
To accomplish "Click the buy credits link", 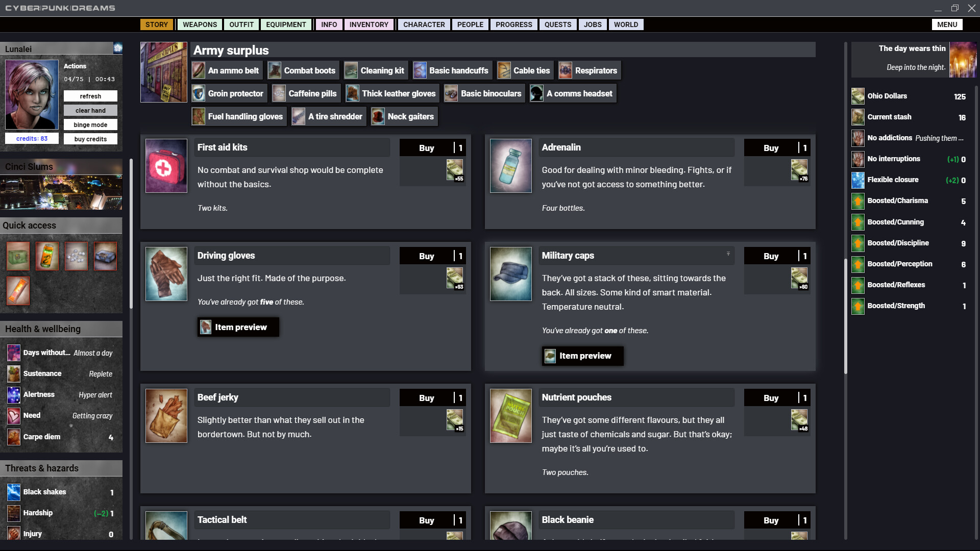I will (90, 138).
